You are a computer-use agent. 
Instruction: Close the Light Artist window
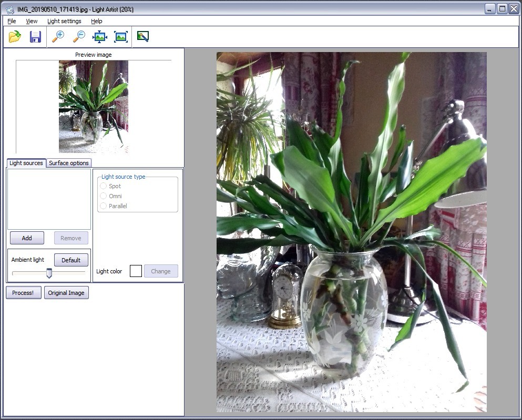click(x=514, y=8)
